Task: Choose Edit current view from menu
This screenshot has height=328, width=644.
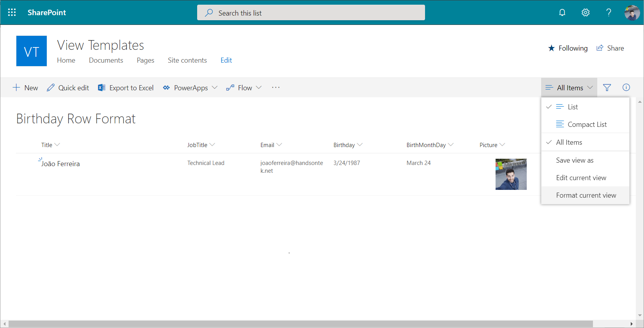Action: (x=581, y=178)
